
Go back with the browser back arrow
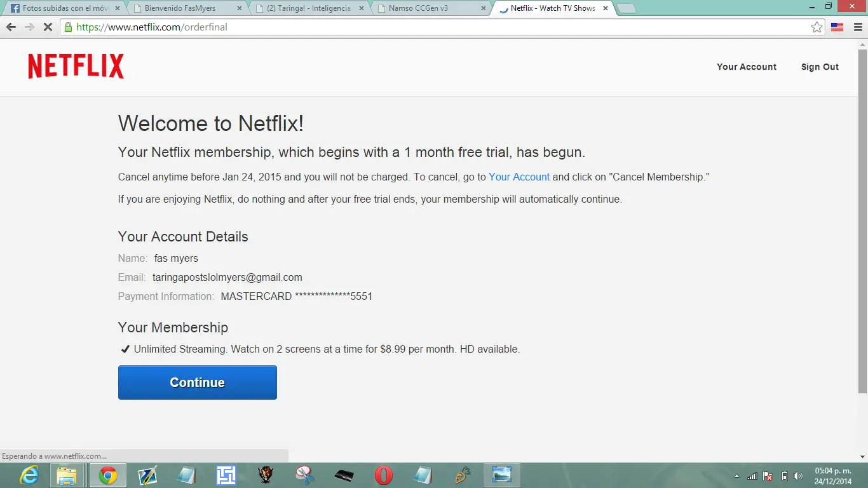click(11, 27)
